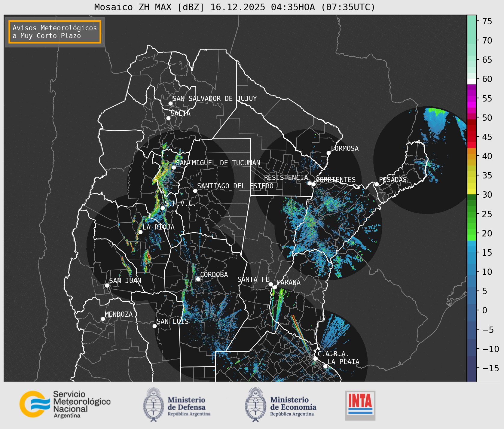Click the Paraná city dot
504x429 pixels.
(x=275, y=287)
